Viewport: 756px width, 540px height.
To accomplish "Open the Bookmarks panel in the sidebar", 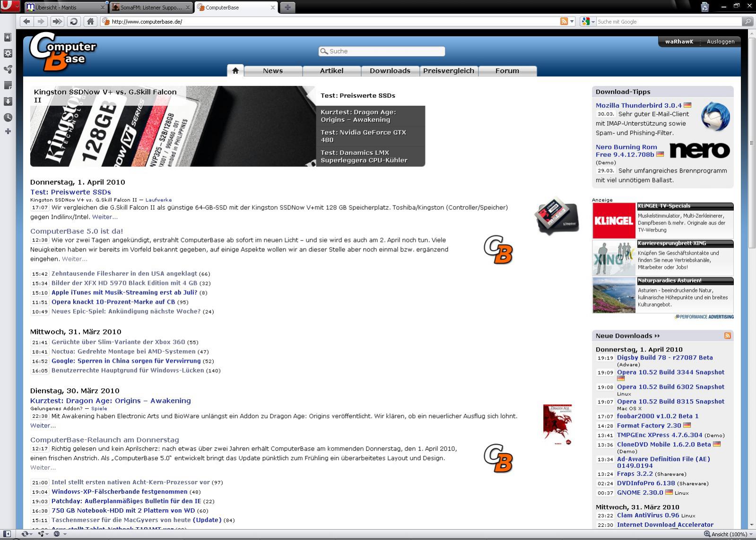I will pos(8,37).
